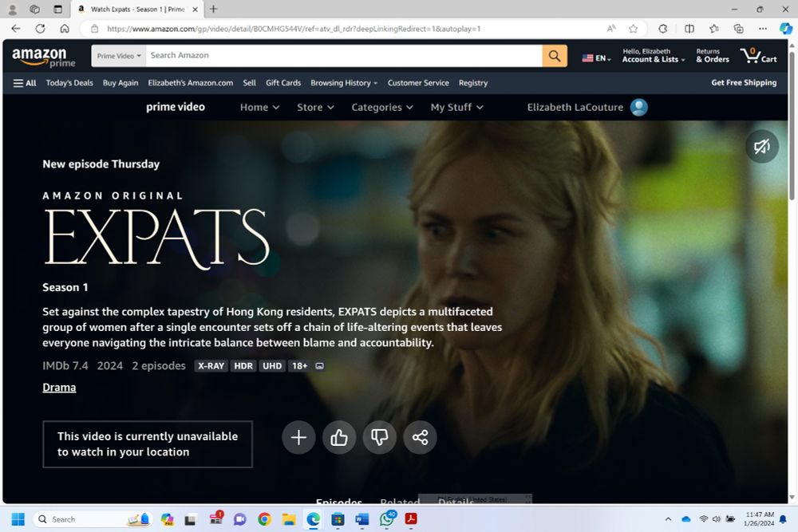
Task: Open browser extensions icon
Action: (x=662, y=29)
